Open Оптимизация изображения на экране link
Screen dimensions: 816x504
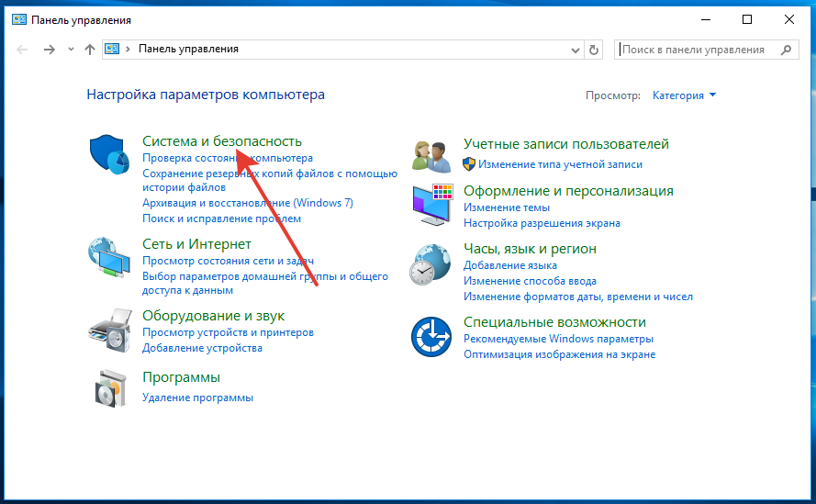tap(559, 354)
